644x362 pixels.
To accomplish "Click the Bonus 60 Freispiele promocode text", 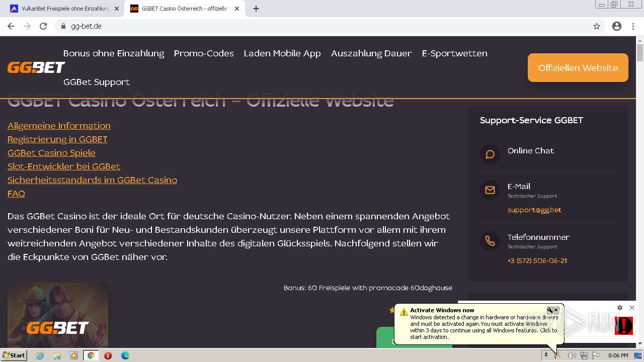I will point(368,288).
